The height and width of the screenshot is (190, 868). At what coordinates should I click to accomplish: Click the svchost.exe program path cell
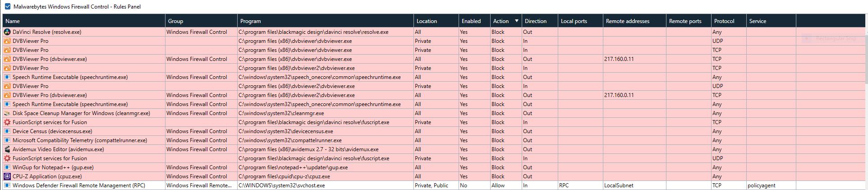326,185
